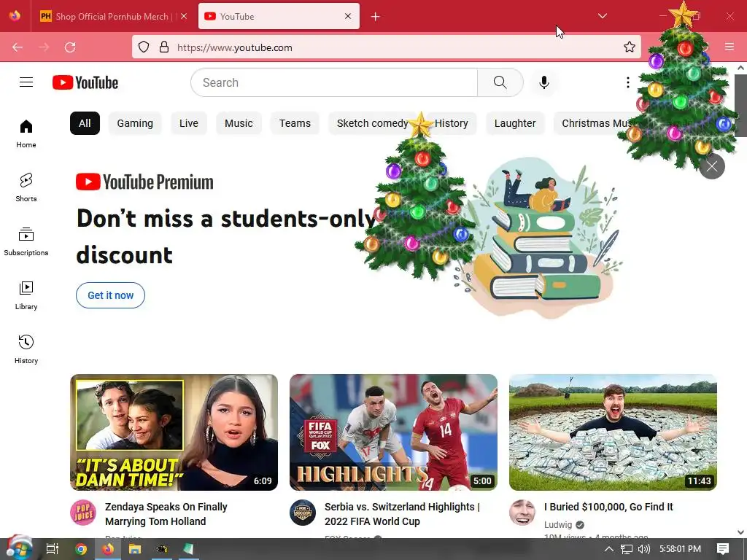
Task: Click into the YouTube Search field
Action: (x=334, y=82)
